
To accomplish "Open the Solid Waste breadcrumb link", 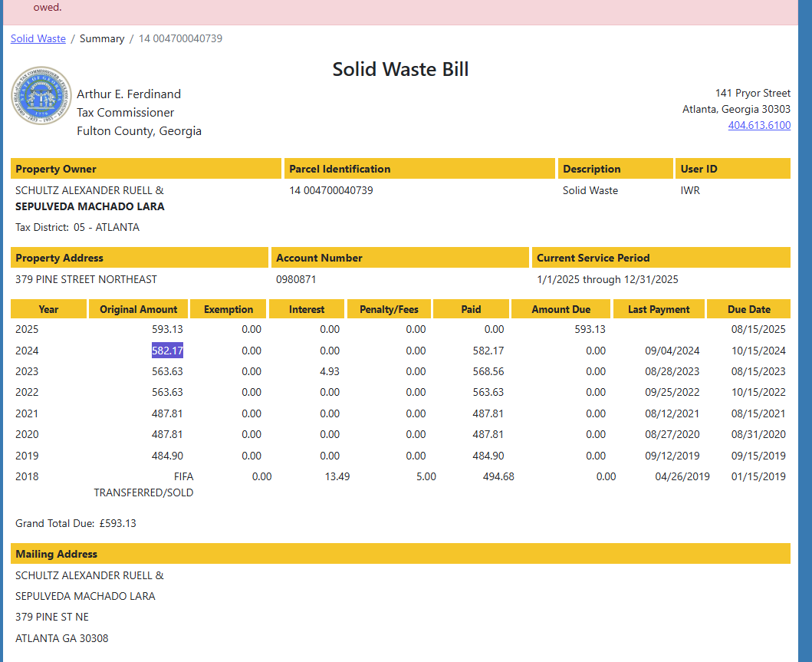I will pos(38,38).
